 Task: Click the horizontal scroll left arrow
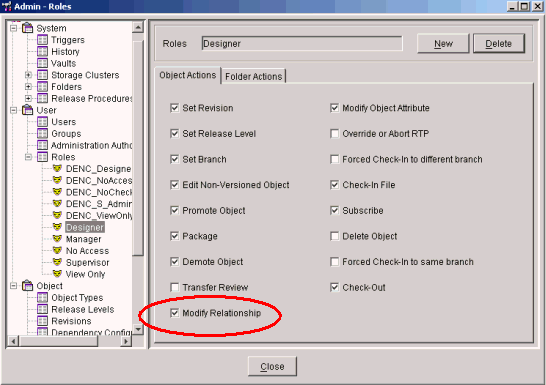[x=13, y=341]
